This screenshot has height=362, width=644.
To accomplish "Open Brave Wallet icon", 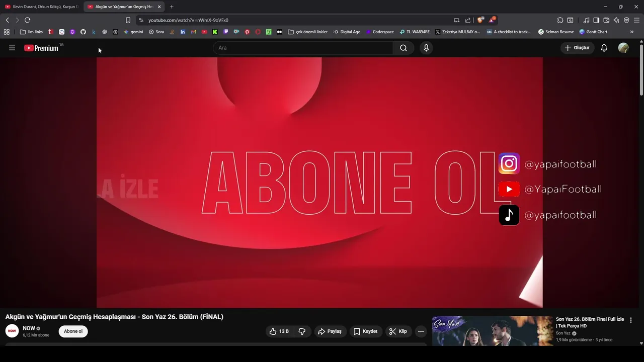I will point(606,20).
